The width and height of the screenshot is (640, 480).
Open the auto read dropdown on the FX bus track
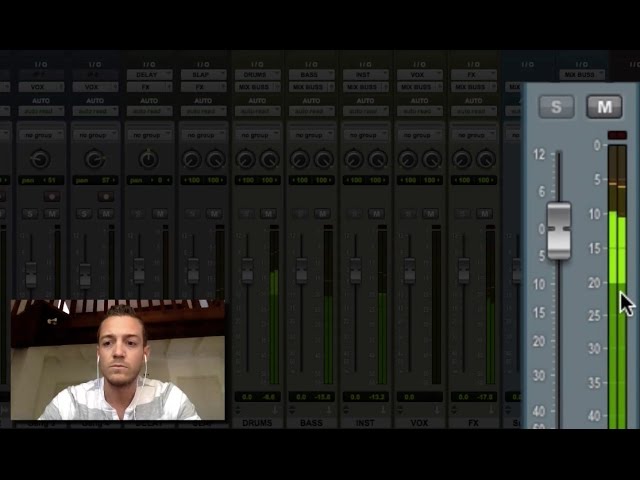point(474,111)
